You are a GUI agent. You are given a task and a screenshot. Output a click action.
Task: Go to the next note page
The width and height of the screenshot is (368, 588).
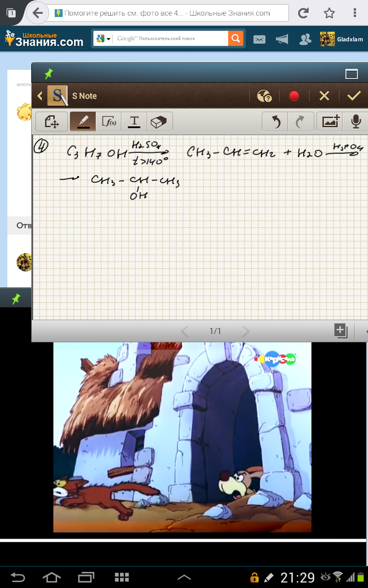point(246,332)
